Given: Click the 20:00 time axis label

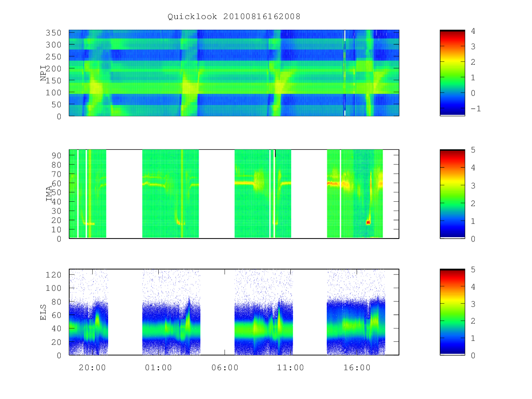Looking at the screenshot, I should pyautogui.click(x=92, y=368).
